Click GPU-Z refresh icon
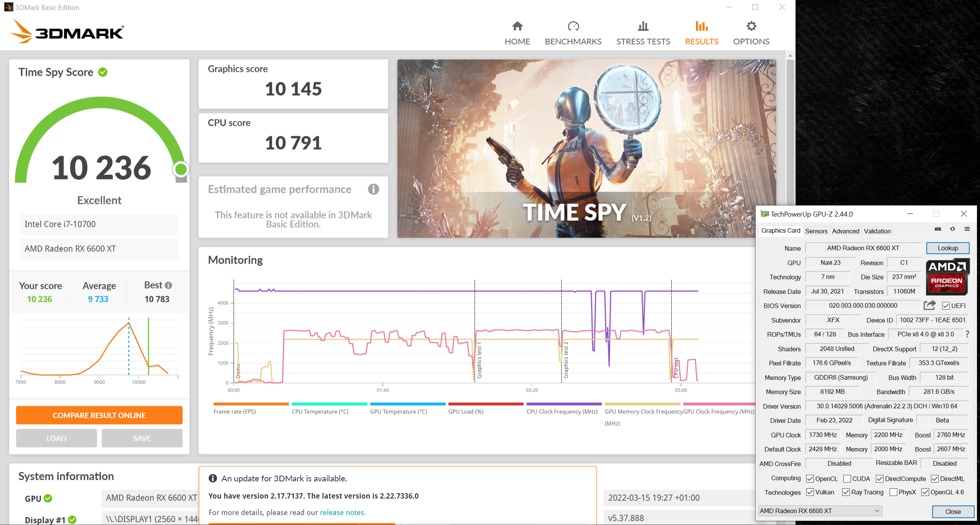Viewport: 980px width, 525px height. click(952, 229)
